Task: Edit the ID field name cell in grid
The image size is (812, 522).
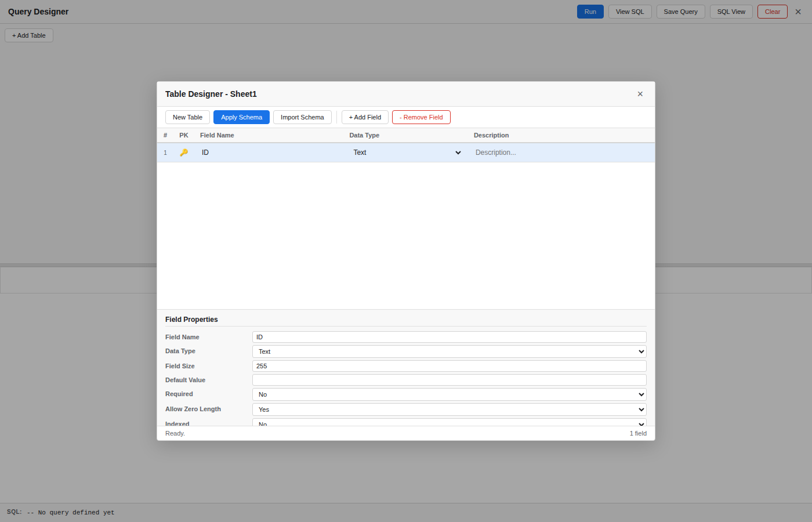Action: pos(271,153)
